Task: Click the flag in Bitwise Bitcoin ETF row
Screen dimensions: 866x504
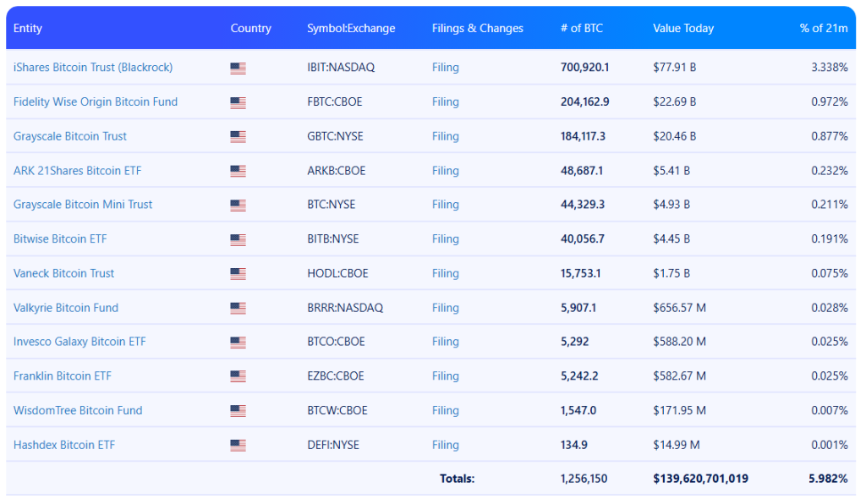Action: (238, 239)
